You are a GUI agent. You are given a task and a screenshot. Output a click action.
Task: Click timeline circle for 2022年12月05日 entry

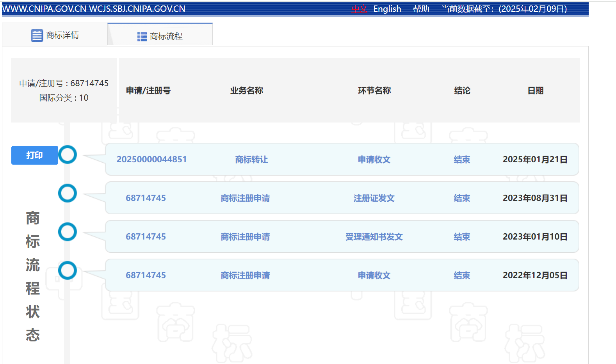click(68, 270)
